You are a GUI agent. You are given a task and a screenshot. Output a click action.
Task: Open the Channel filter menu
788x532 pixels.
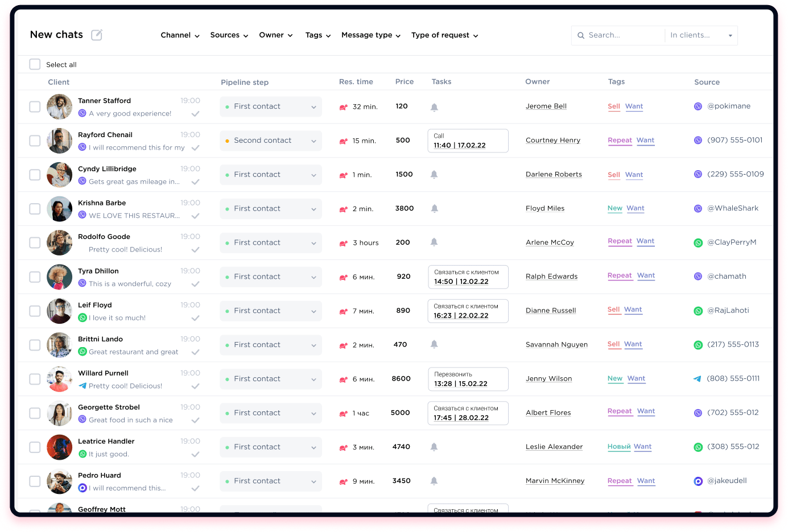[180, 35]
